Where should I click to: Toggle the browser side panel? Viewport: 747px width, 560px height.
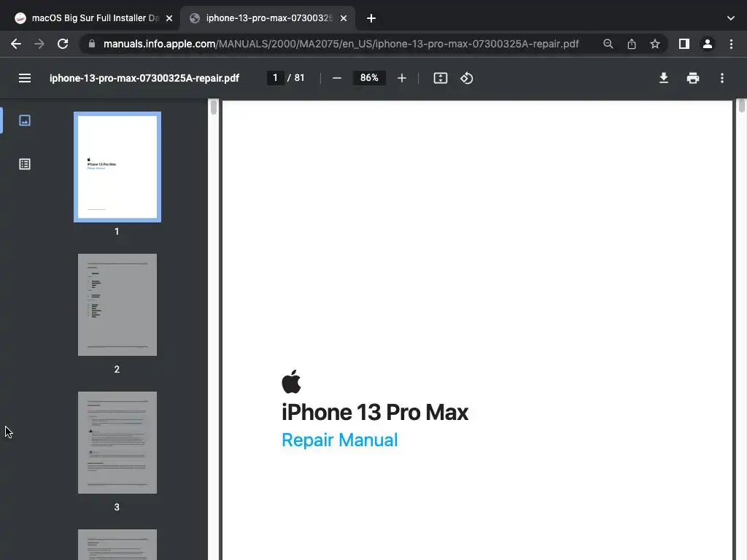pyautogui.click(x=684, y=44)
